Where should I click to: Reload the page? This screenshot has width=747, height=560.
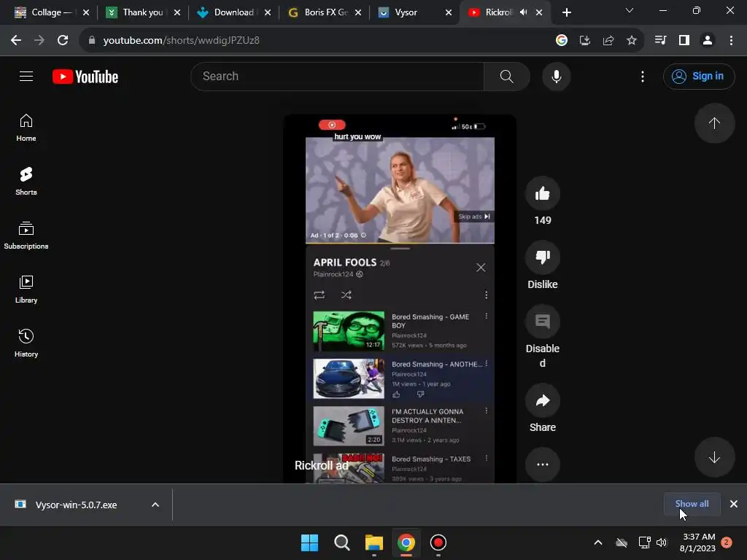click(x=63, y=41)
